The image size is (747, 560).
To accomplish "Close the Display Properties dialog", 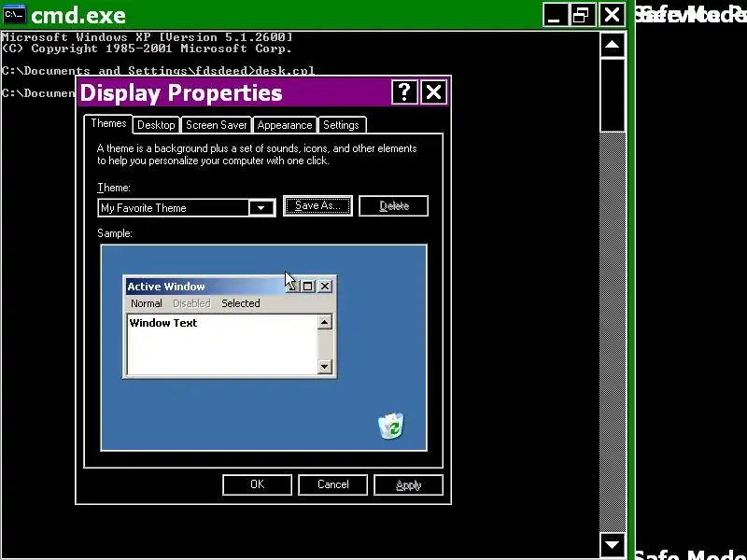I will pyautogui.click(x=433, y=91).
